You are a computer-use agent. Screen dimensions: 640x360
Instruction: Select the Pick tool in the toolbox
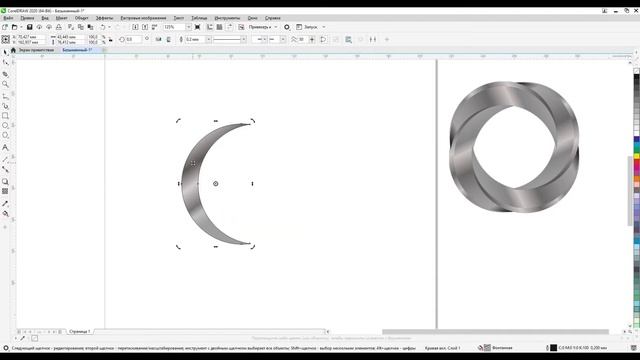(5, 52)
